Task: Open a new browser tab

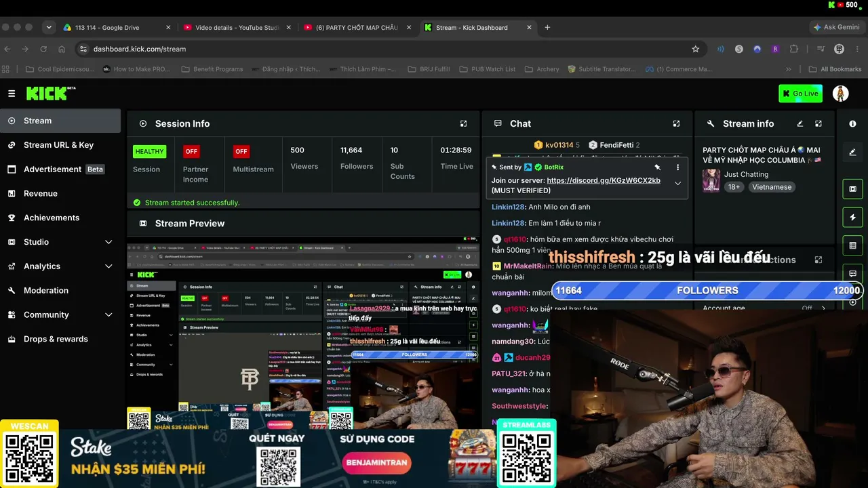Action: pyautogui.click(x=547, y=28)
